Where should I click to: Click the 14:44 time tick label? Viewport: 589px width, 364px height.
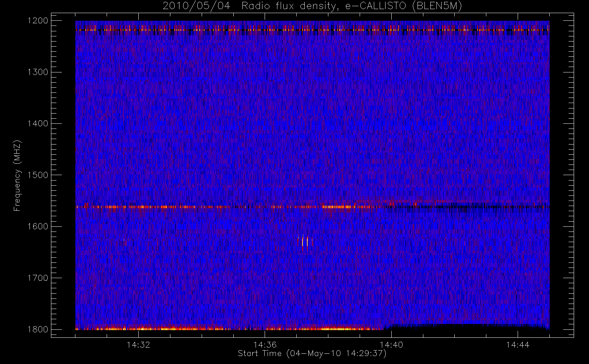[518, 345]
